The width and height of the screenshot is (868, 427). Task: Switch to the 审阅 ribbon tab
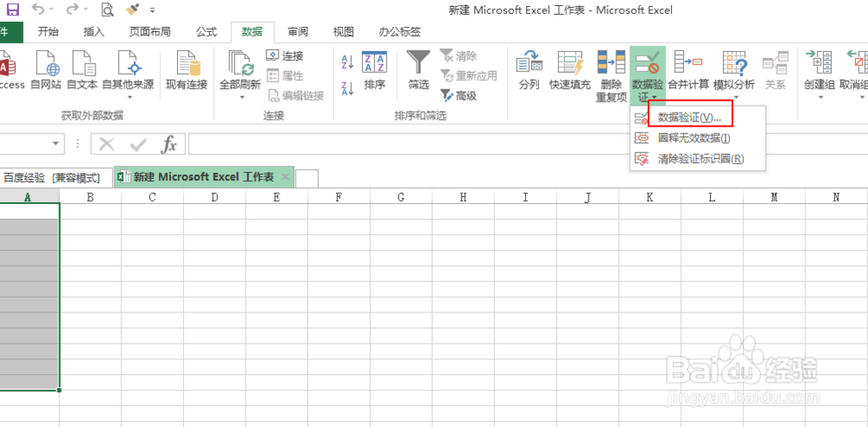(298, 32)
